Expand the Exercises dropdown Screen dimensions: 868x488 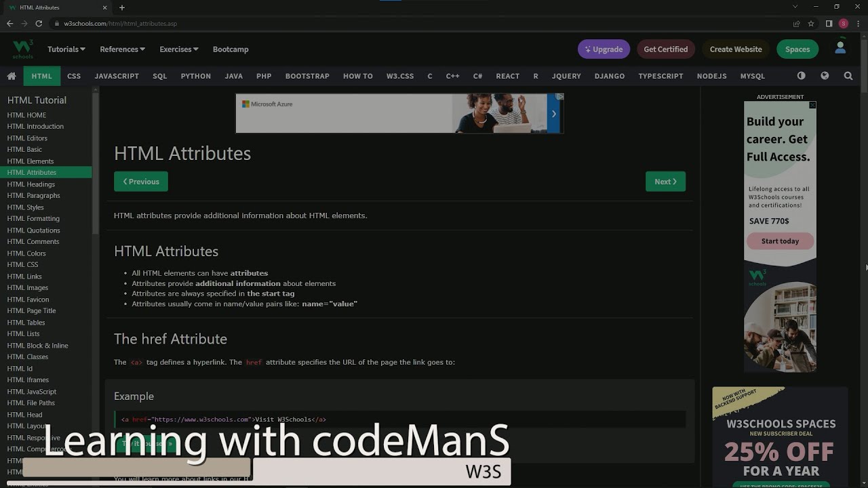179,49
